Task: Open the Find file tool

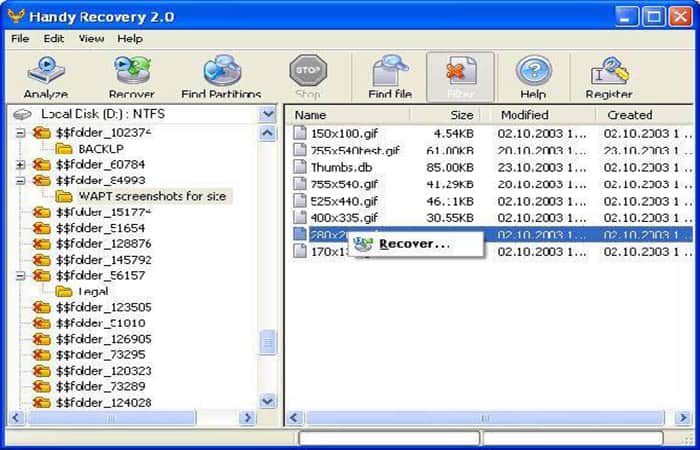Action: [390, 71]
